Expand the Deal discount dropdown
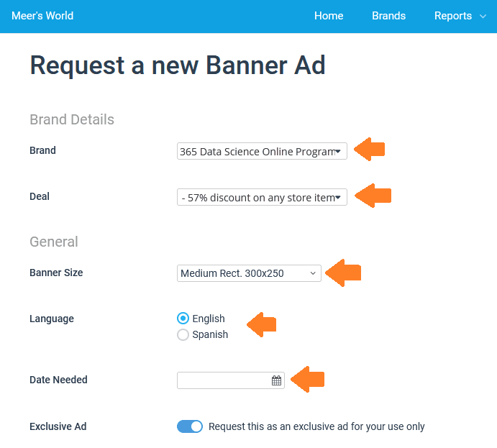Screen dimensions: 497x448 coord(262,197)
